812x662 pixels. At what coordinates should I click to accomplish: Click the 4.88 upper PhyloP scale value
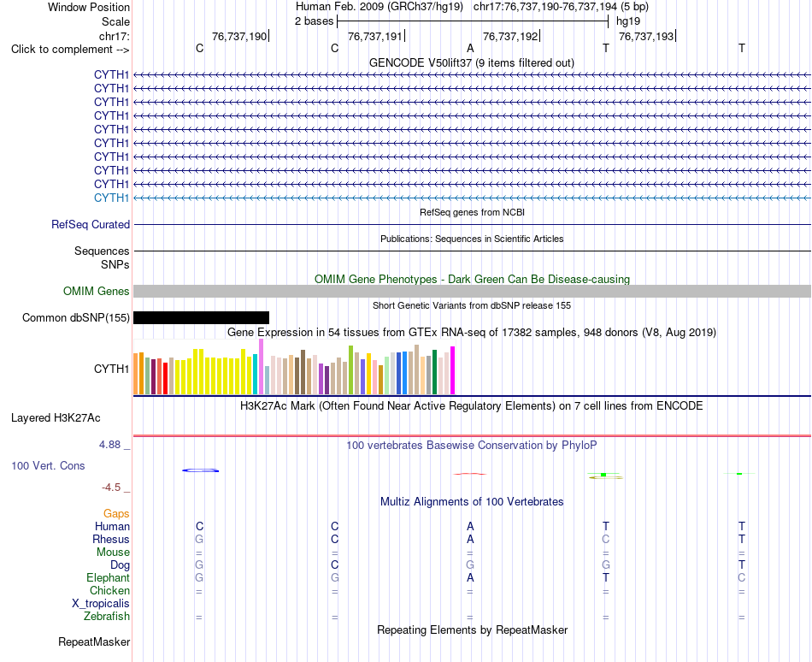pos(109,445)
